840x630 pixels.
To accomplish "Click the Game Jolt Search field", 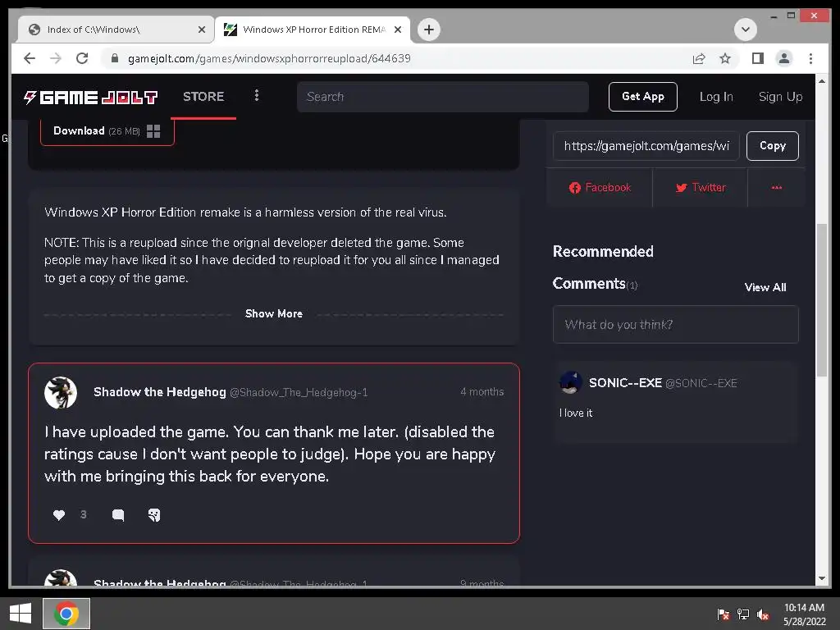I will click(x=442, y=97).
